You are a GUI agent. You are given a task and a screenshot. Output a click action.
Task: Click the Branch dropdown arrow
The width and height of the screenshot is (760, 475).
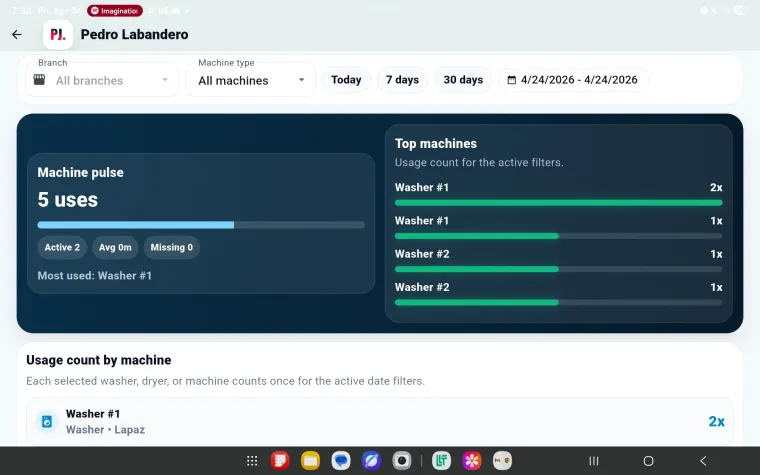coord(165,80)
